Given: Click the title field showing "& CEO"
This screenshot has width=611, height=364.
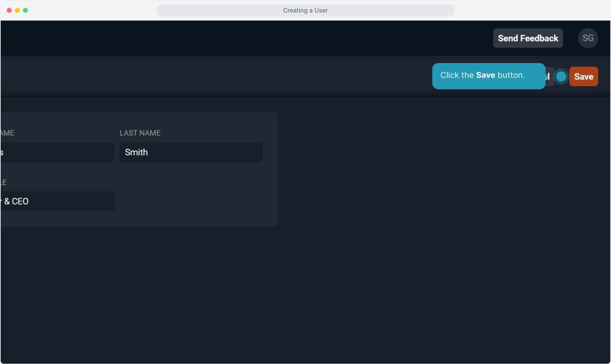Looking at the screenshot, I should pyautogui.click(x=57, y=201).
